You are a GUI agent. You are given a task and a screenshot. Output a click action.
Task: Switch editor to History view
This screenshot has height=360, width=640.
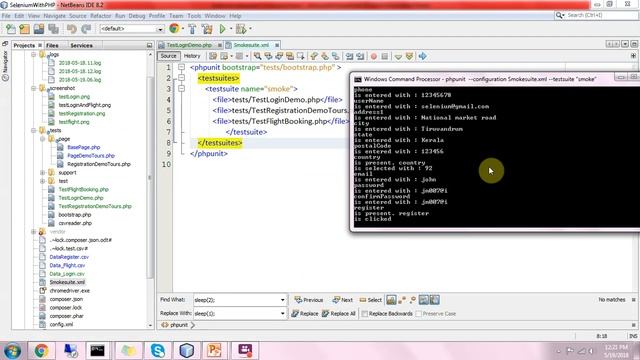pos(192,56)
